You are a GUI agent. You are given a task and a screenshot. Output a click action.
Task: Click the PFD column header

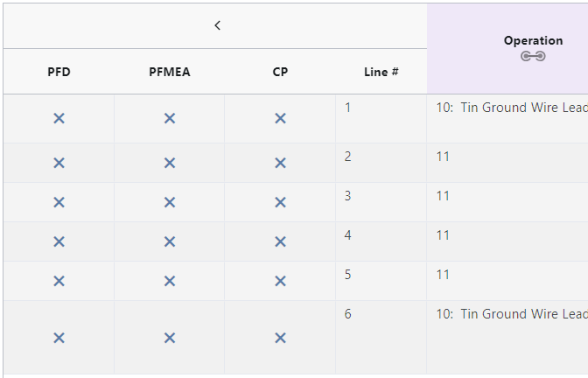(59, 72)
